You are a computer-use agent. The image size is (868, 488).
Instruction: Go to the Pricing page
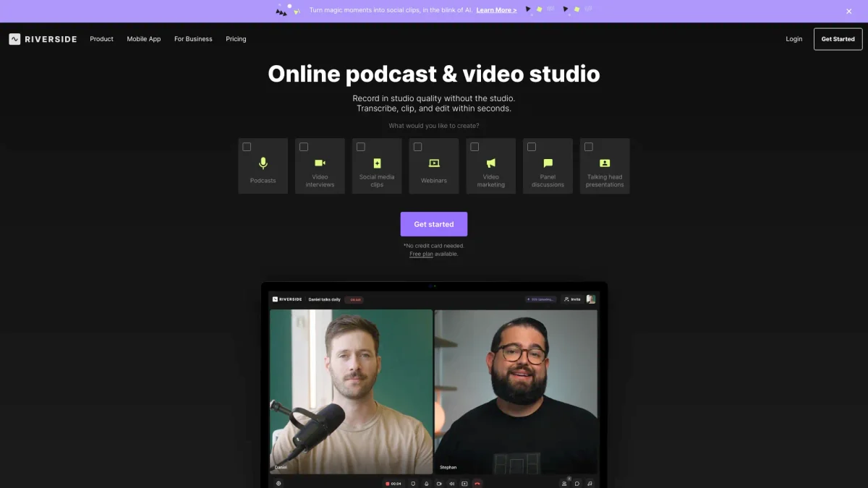point(236,39)
